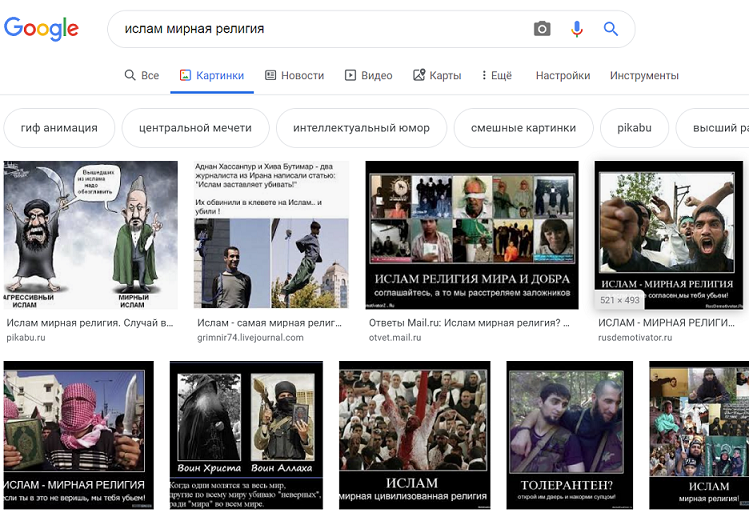This screenshot has height=513, width=749.
Task: Click the pikabu.ru source link
Action: click(26, 338)
